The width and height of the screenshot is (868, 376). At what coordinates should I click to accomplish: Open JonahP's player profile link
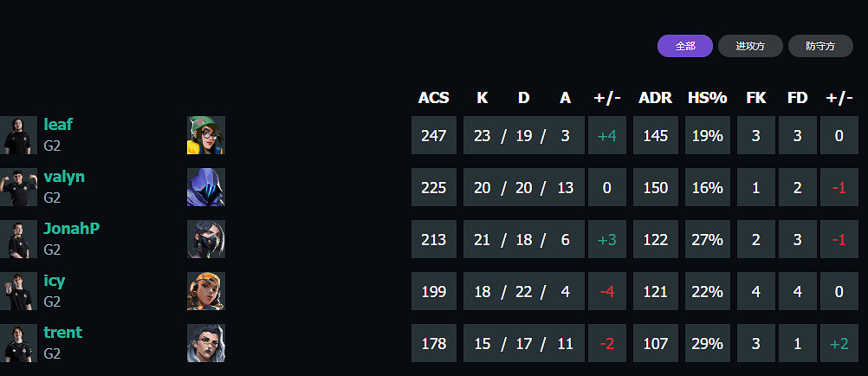tap(72, 229)
